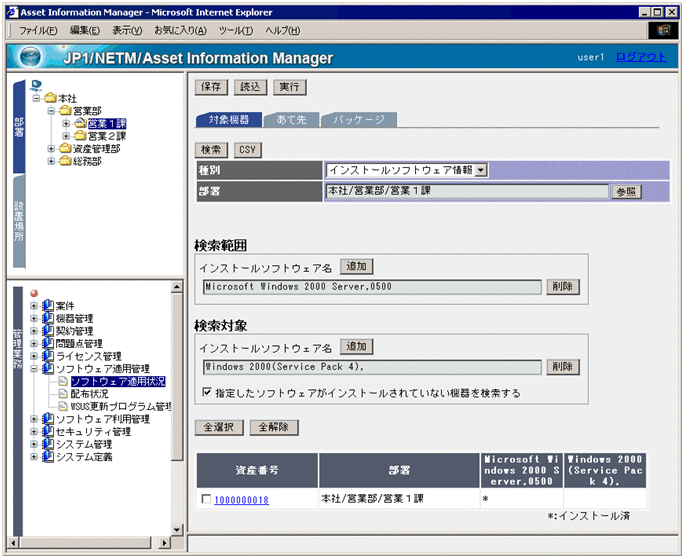Click the 読込 button

point(250,87)
